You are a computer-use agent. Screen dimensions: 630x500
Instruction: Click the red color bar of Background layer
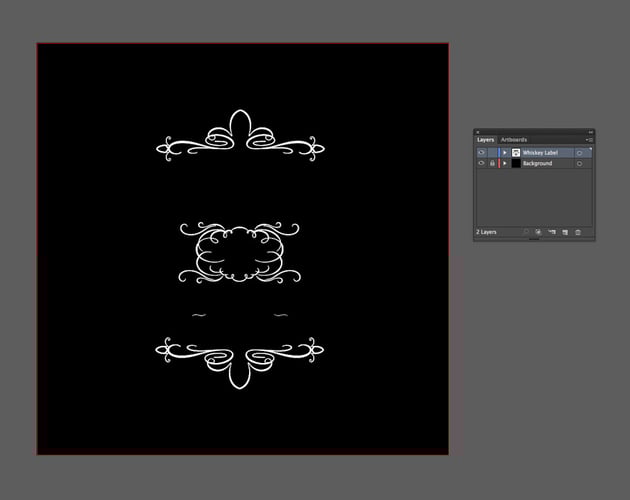click(499, 163)
